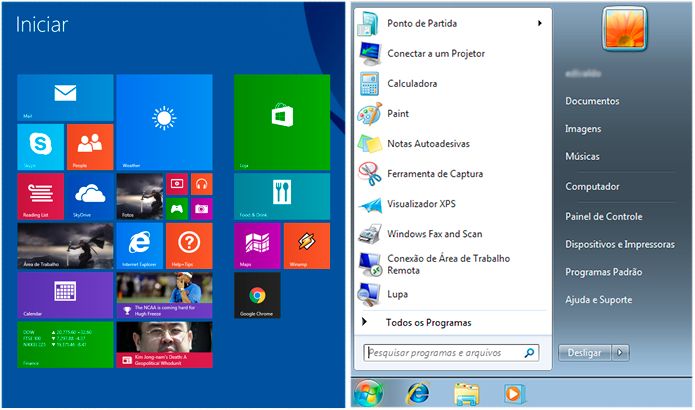Open the small Camera tile
Viewport: 695px width, 410px height.
(x=202, y=209)
